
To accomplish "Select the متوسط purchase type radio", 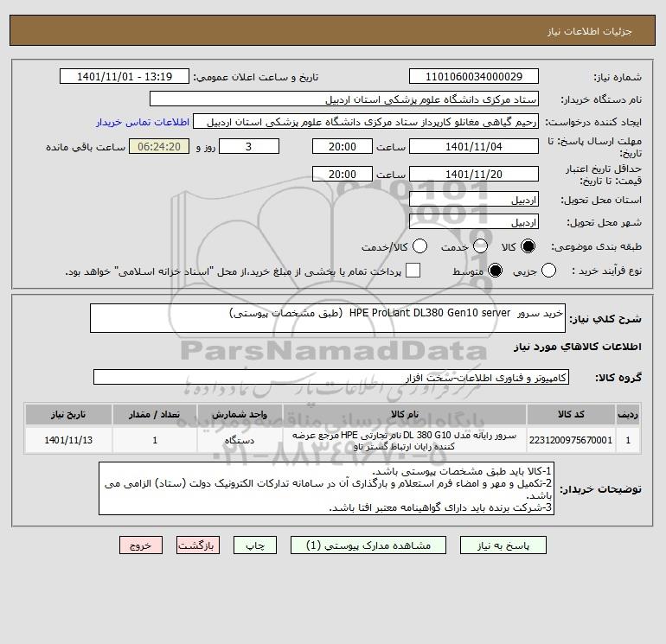I will coord(496,271).
